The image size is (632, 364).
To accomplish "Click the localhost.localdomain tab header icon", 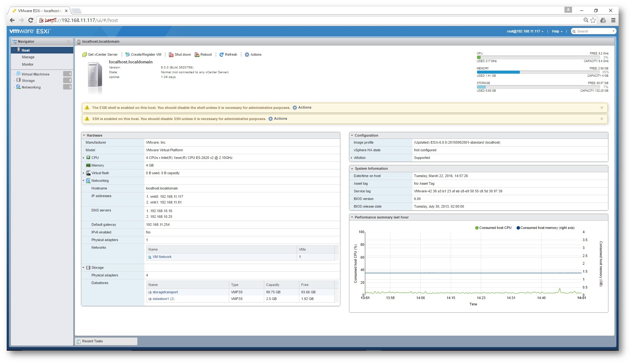I will click(79, 42).
